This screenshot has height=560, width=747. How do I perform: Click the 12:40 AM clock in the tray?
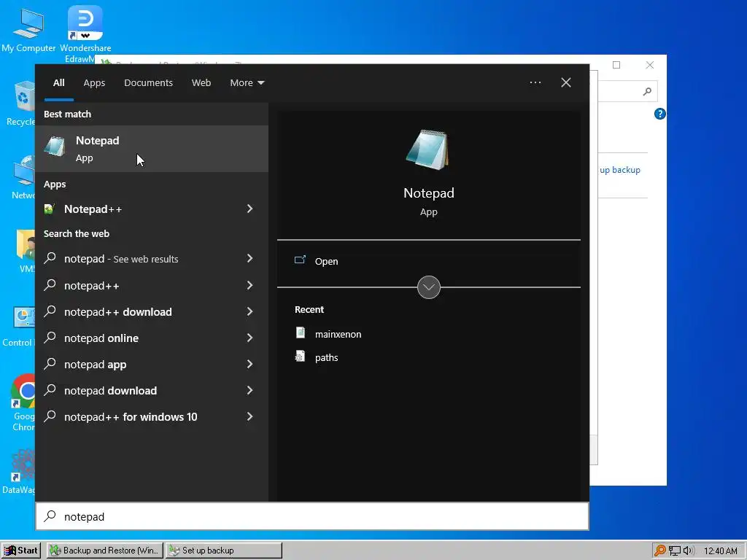click(720, 551)
